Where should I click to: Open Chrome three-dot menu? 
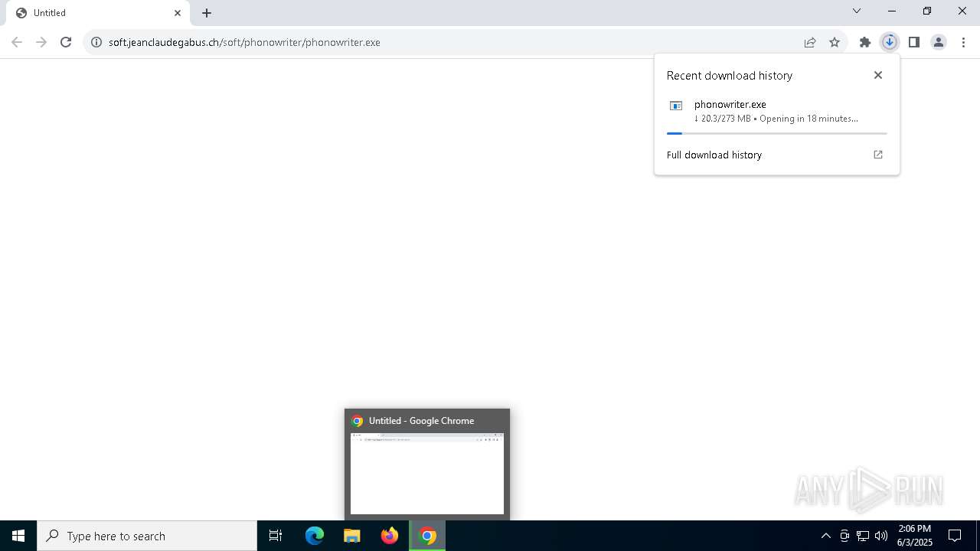point(964,42)
